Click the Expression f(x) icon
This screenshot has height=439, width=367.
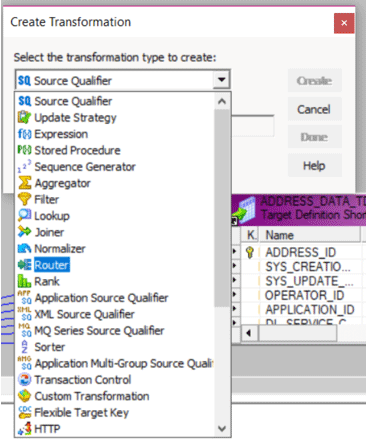(24, 134)
